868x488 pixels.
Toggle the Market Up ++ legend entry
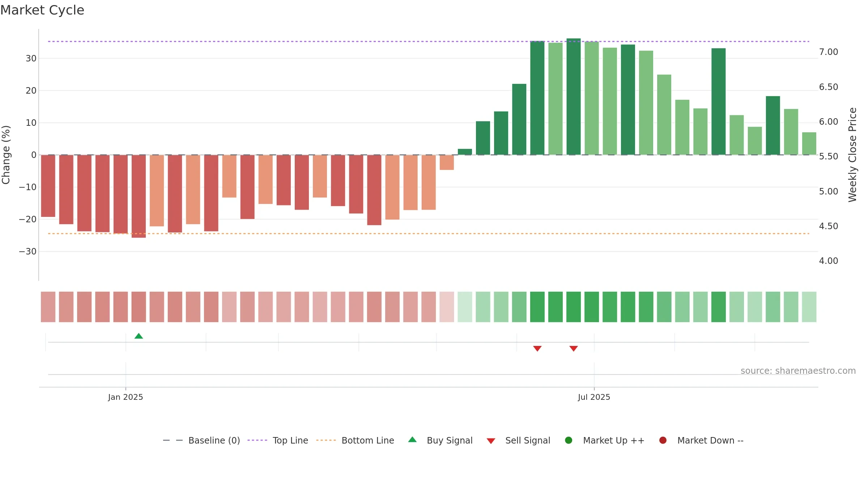(x=605, y=440)
